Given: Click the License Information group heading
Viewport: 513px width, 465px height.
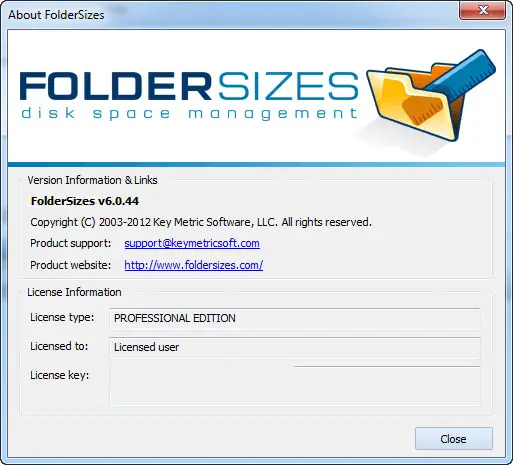Looking at the screenshot, I should pyautogui.click(x=74, y=292).
